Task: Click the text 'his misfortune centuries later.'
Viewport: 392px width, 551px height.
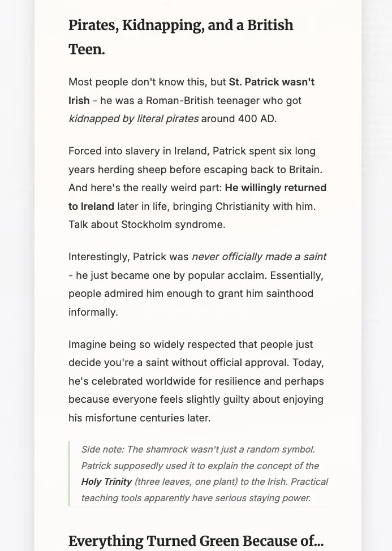Action: pos(140,418)
